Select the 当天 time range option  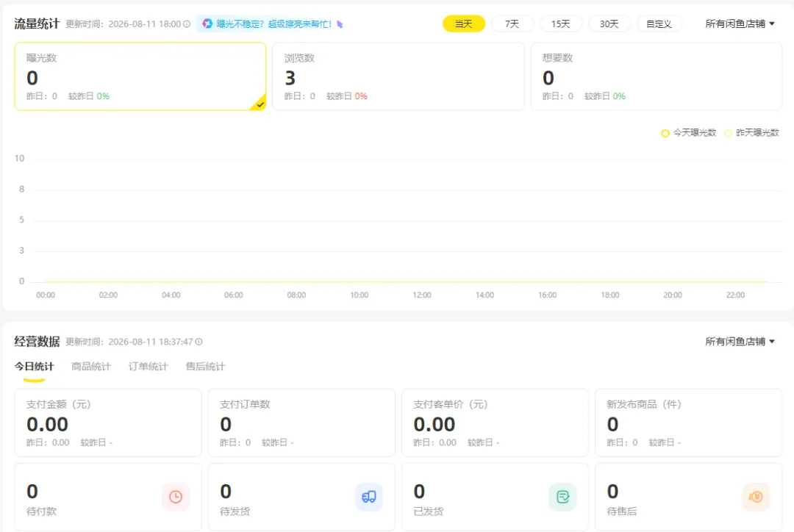tap(464, 24)
